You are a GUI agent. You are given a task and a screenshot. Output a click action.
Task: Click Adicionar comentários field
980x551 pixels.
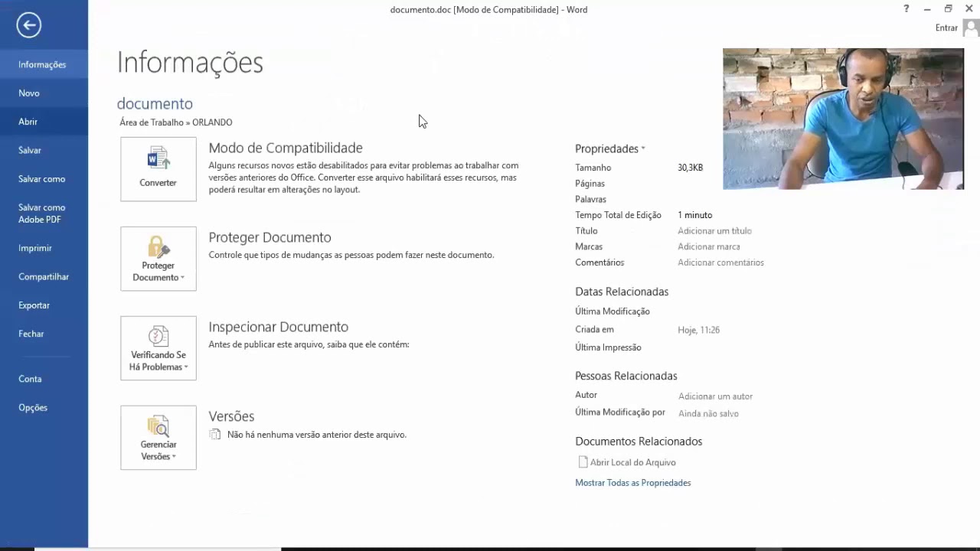click(x=720, y=262)
